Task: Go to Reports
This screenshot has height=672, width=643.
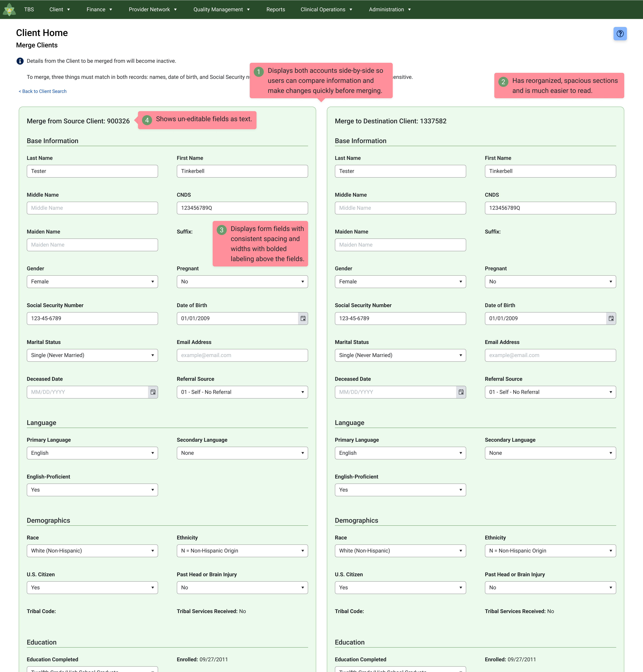Action: (276, 10)
